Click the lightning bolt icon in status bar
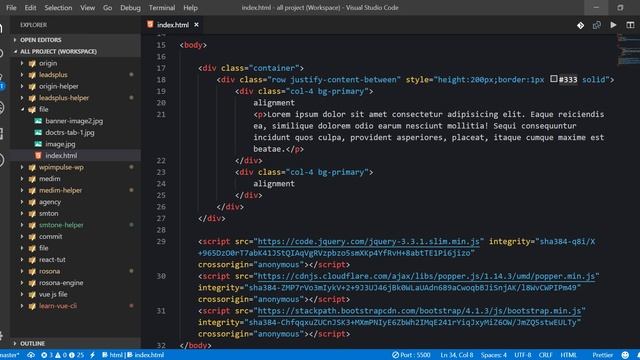This screenshot has height=360, width=640. [x=93, y=355]
